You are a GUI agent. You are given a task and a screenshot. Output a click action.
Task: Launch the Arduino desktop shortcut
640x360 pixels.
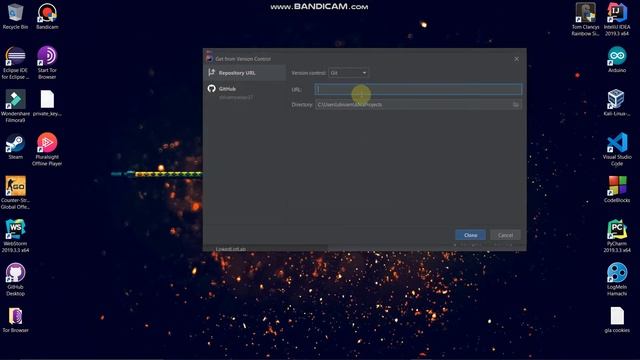pyautogui.click(x=617, y=60)
